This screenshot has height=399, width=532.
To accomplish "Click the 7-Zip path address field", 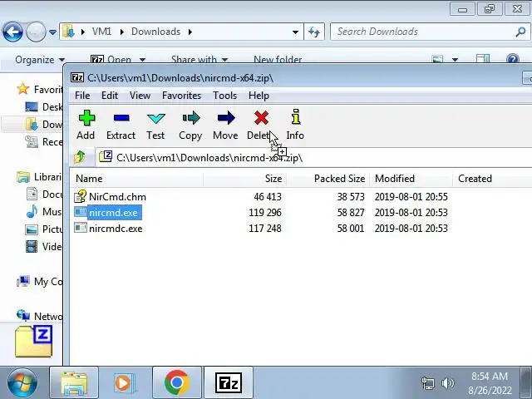I will 314,157.
